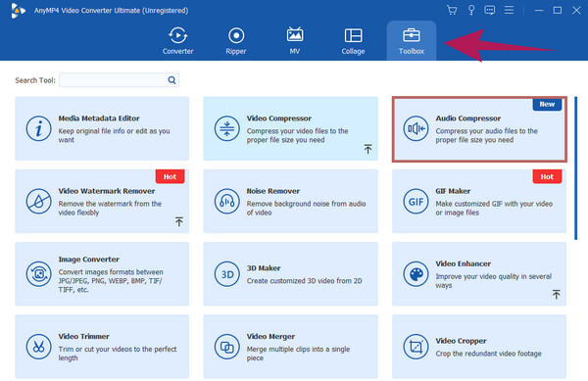Image resolution: width=588 pixels, height=381 pixels.
Task: Click the GIF Maker icon
Action: [416, 201]
